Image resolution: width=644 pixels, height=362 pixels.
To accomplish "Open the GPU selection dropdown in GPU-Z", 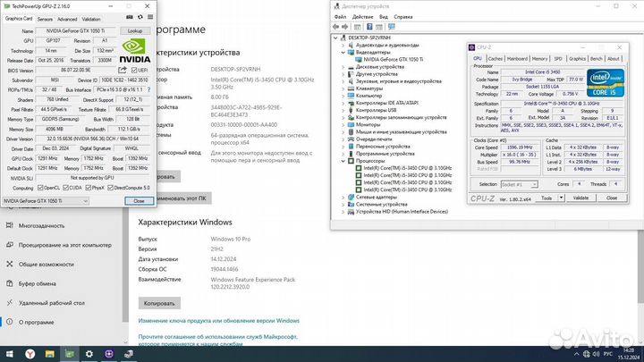I will [46, 201].
